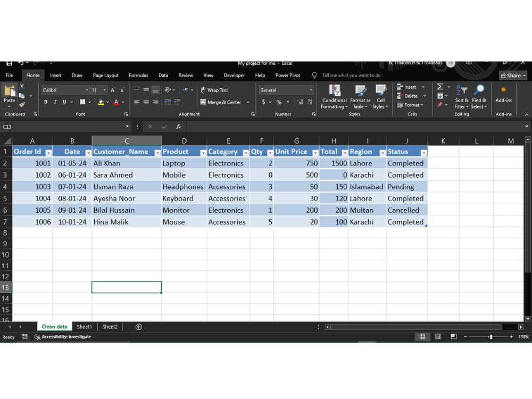Switch to the Insert ribbon tab

pos(56,76)
